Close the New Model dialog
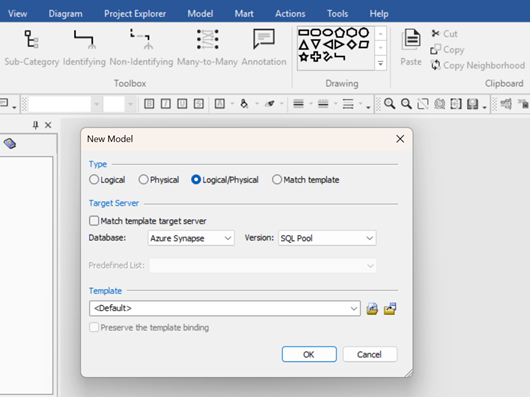 click(400, 139)
